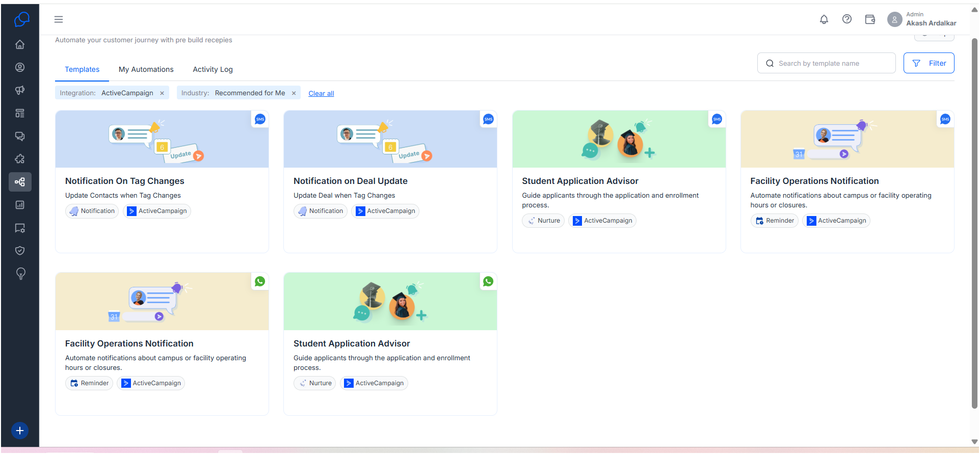The height and width of the screenshot is (454, 980).
Task: Switch to the My Automations tab
Action: click(x=146, y=70)
